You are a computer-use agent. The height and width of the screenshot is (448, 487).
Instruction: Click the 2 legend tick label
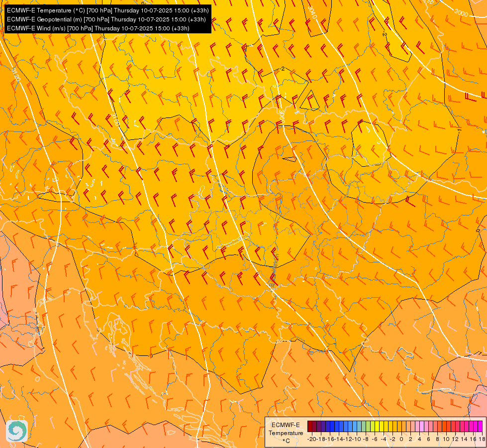pyautogui.click(x=410, y=439)
